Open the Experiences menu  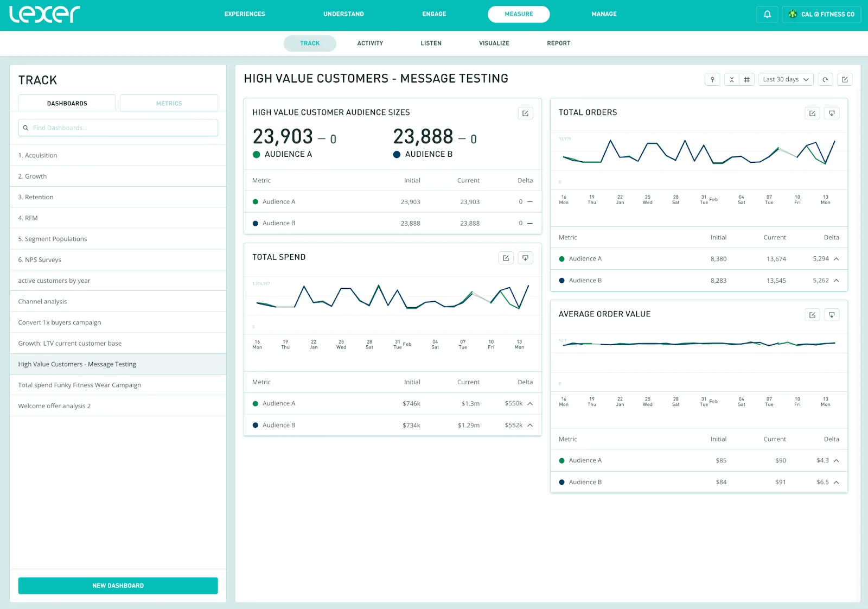(245, 14)
